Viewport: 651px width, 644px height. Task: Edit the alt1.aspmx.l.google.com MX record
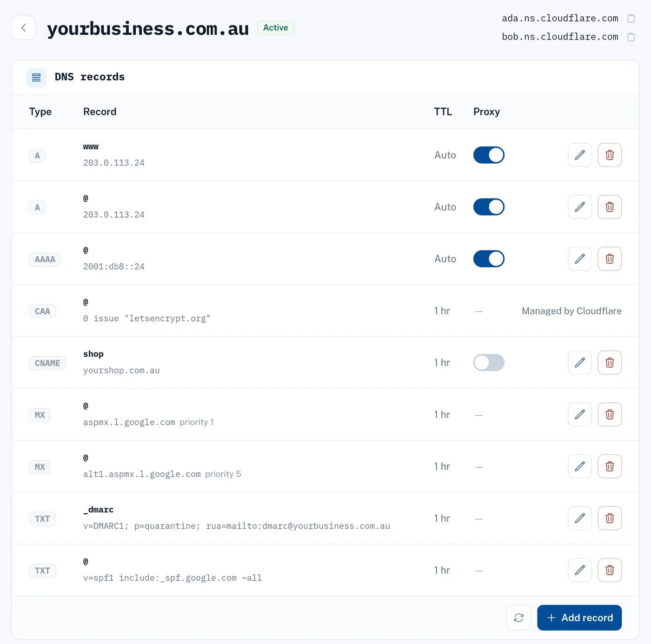(x=580, y=466)
